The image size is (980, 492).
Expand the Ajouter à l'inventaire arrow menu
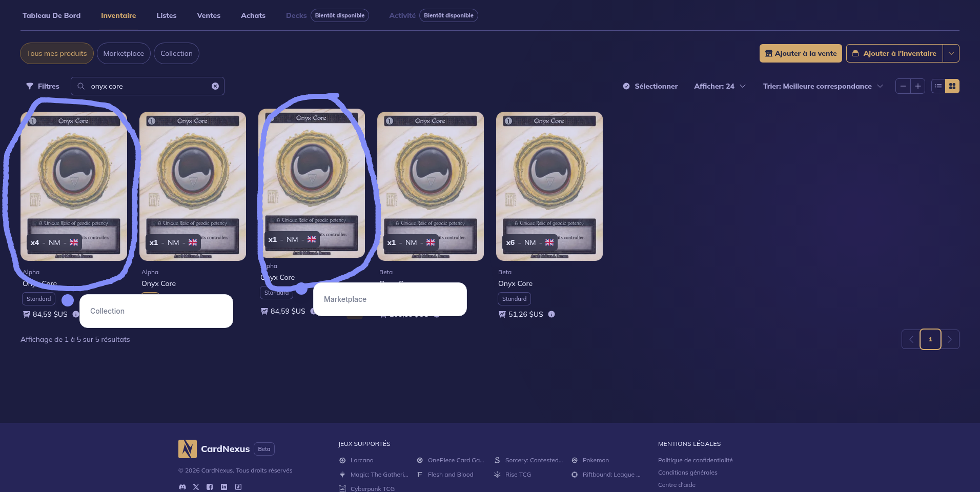951,53
